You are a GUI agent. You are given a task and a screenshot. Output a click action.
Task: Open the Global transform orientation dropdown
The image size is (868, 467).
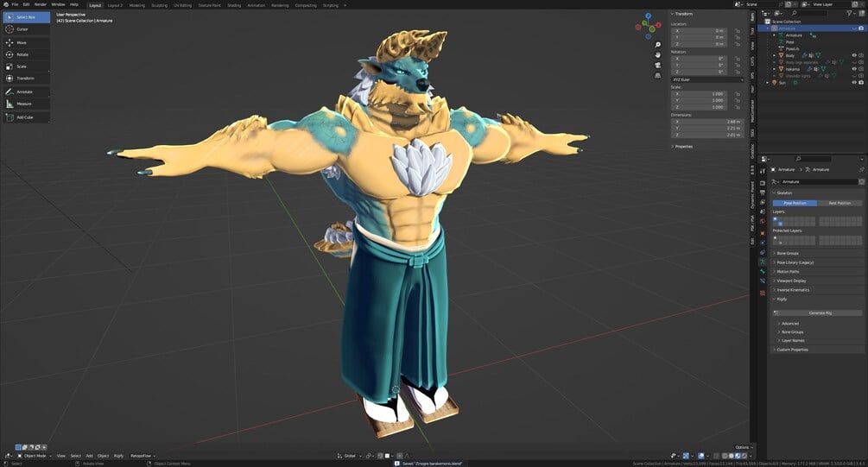coord(350,456)
